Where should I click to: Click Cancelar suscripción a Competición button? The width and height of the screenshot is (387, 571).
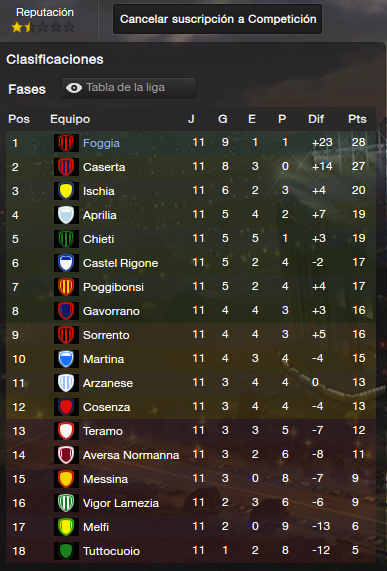[218, 19]
